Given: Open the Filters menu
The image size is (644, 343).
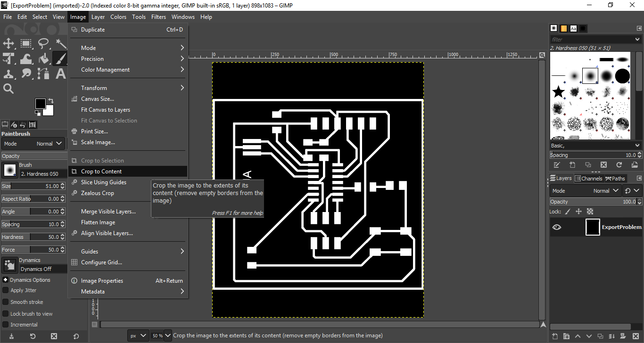Looking at the screenshot, I should click(158, 17).
